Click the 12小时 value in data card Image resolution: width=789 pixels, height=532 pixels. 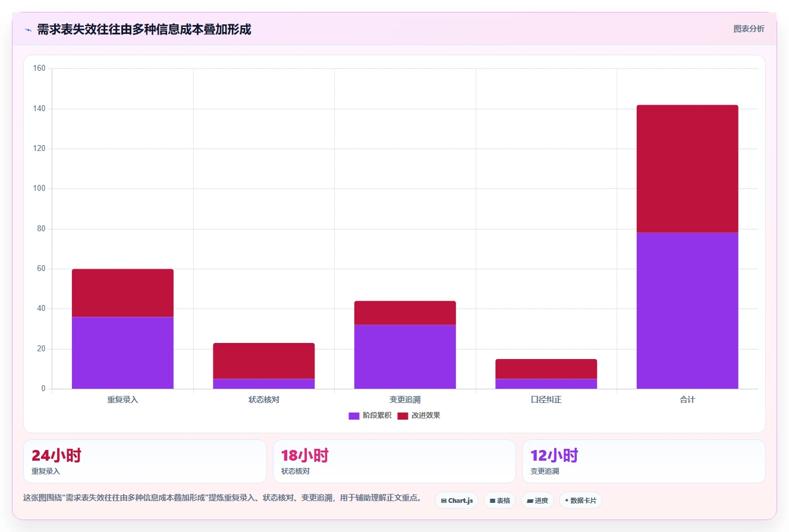click(x=554, y=456)
